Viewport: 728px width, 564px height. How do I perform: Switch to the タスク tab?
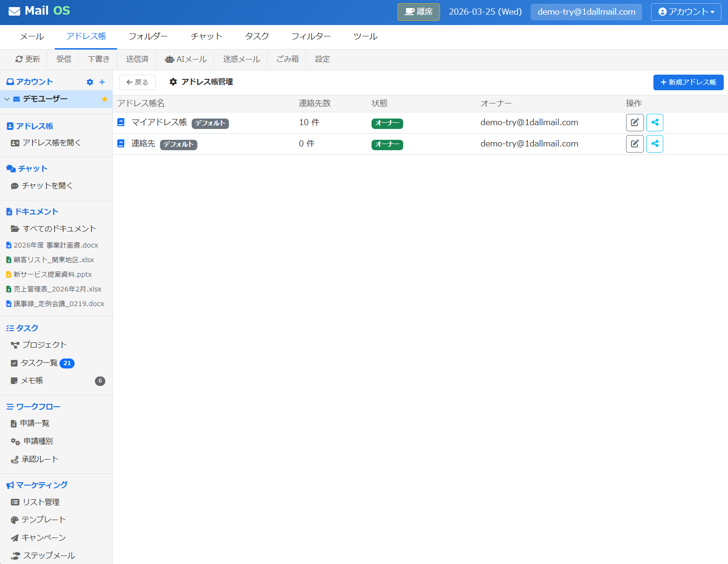pyautogui.click(x=257, y=37)
